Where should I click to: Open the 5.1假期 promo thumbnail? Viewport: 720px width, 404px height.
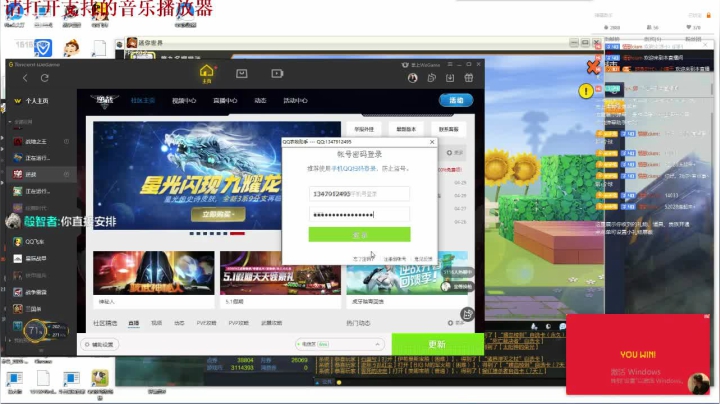click(280, 273)
